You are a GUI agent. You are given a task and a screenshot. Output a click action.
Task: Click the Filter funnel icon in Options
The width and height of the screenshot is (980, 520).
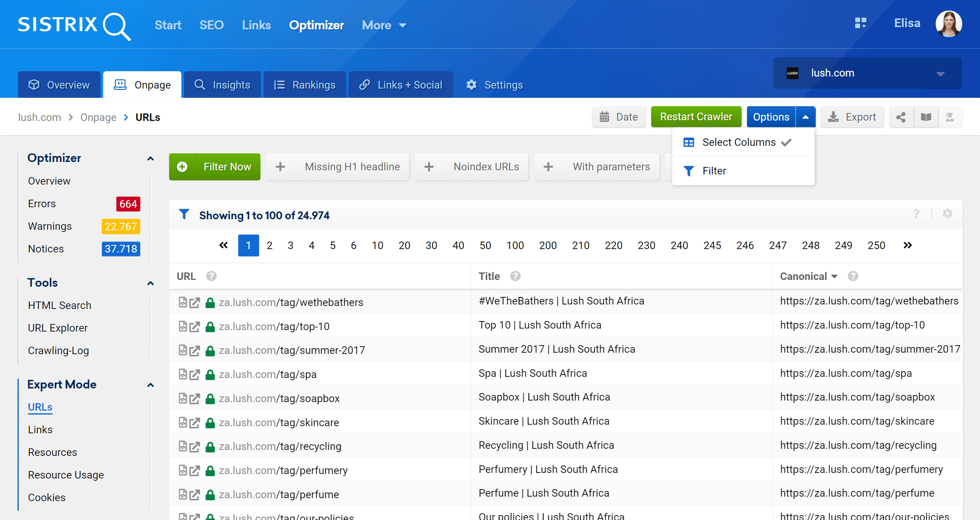click(689, 170)
